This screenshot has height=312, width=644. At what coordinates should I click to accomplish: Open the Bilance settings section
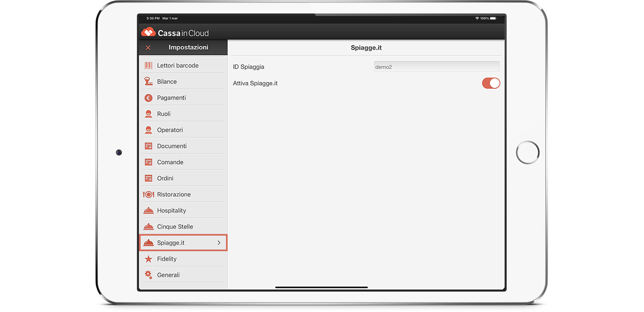point(183,82)
